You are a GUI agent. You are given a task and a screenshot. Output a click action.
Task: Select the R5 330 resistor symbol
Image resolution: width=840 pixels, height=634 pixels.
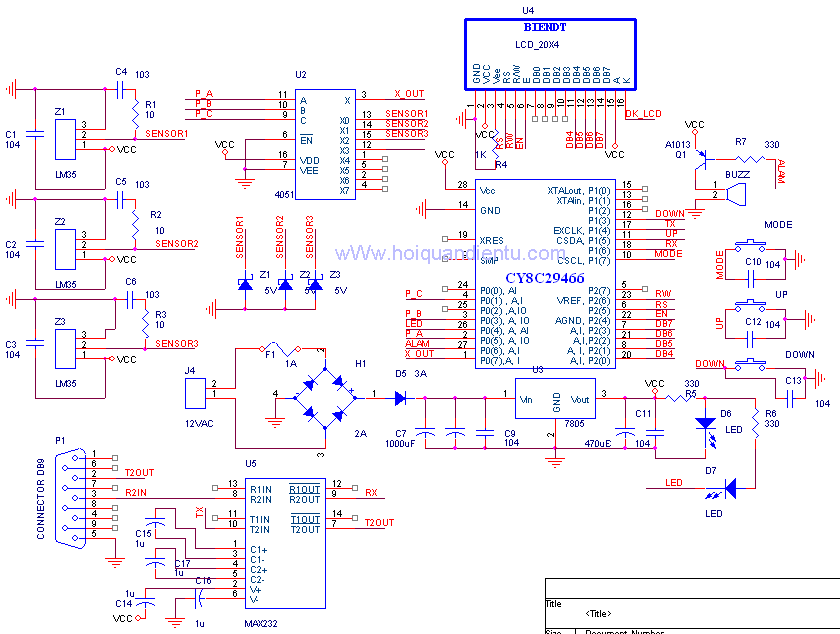680,398
